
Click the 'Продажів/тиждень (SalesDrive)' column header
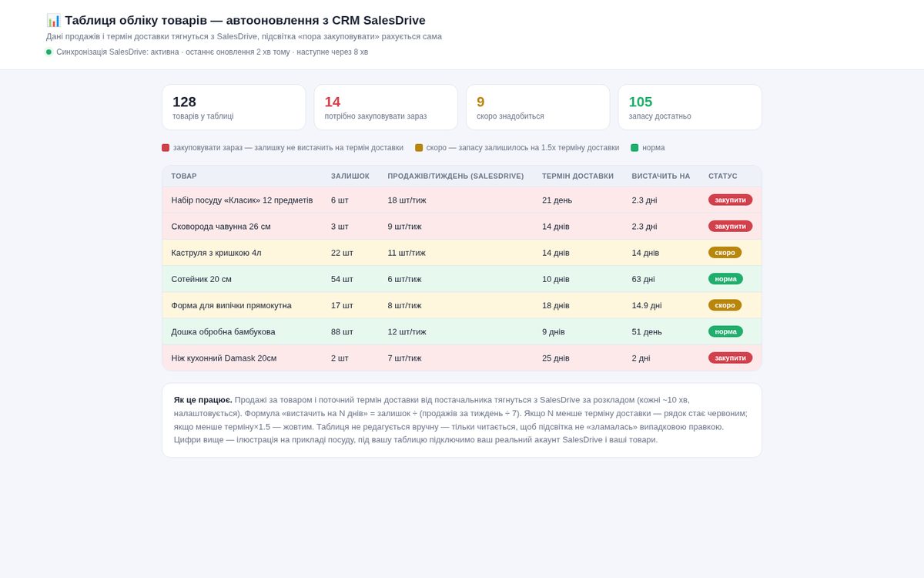click(456, 176)
